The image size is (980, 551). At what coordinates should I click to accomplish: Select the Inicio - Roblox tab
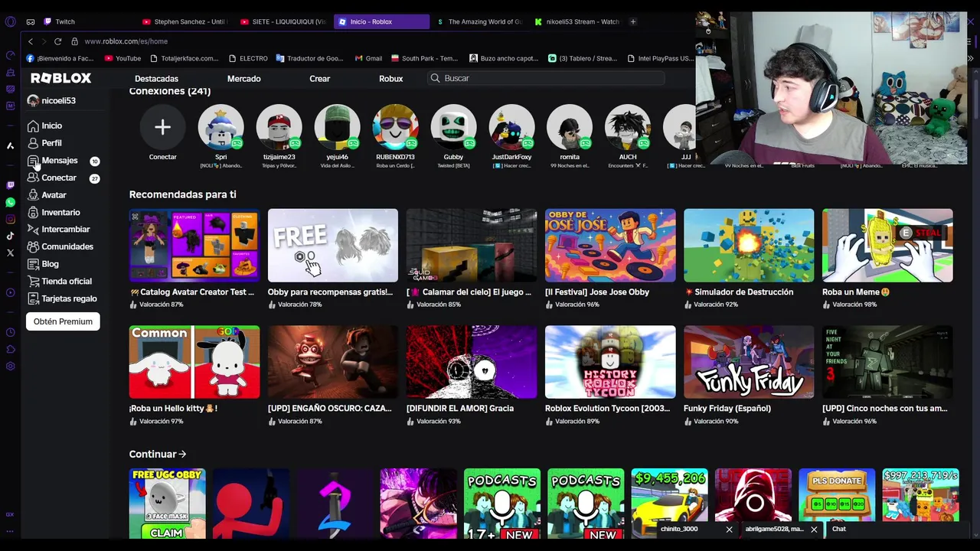click(381, 21)
